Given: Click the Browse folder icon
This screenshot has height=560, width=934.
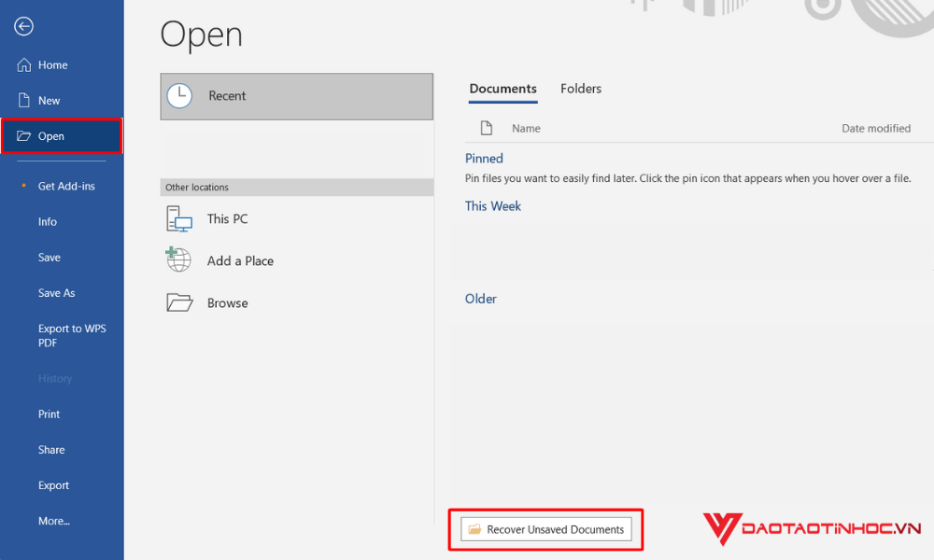Looking at the screenshot, I should [179, 302].
